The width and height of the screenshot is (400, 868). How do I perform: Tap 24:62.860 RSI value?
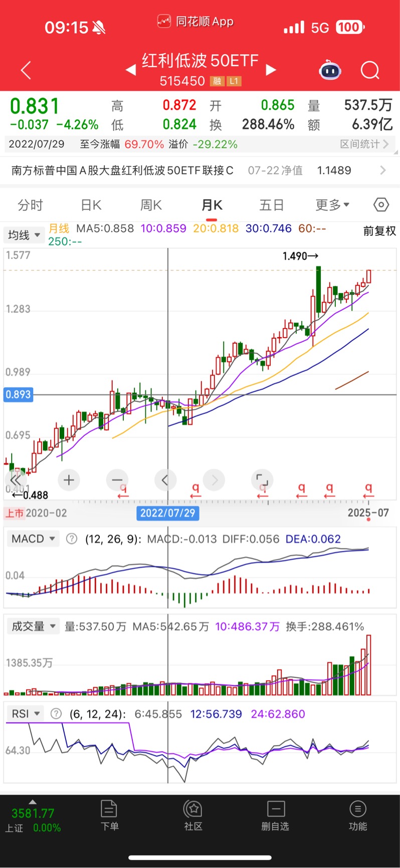(278, 713)
